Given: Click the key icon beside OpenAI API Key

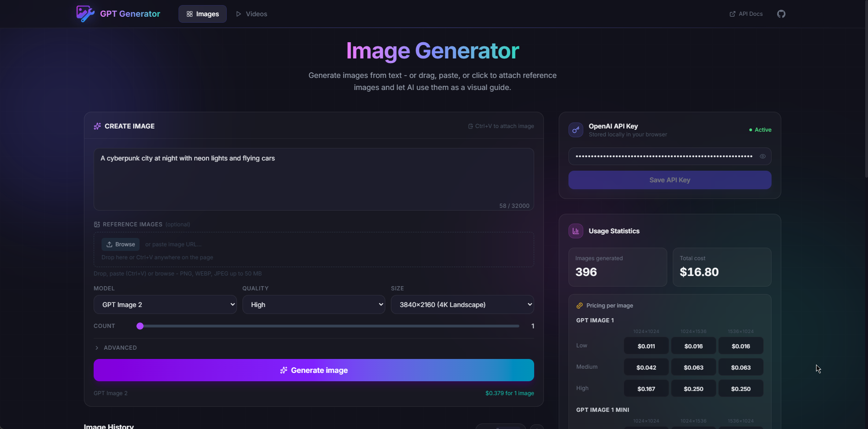Looking at the screenshot, I should point(576,130).
